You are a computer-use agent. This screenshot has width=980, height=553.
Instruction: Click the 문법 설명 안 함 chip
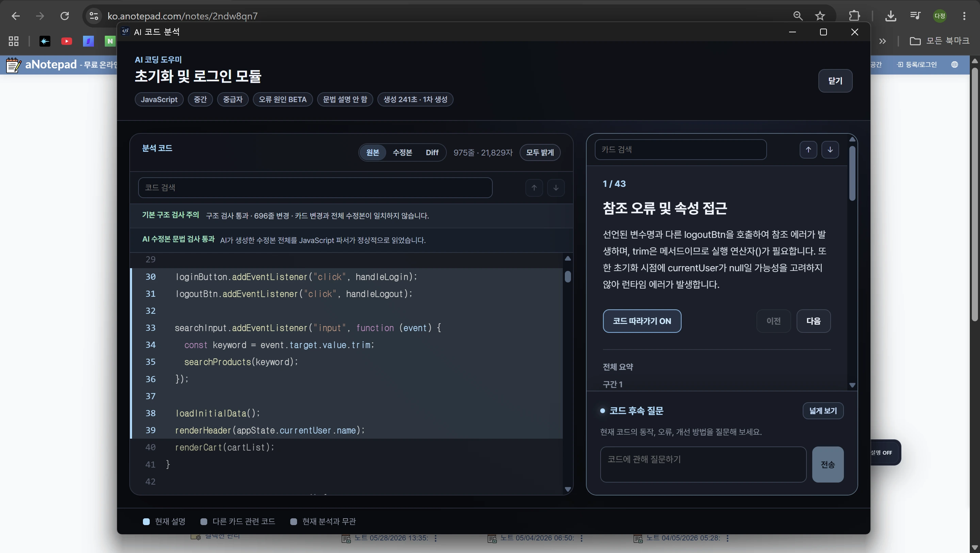pyautogui.click(x=345, y=100)
